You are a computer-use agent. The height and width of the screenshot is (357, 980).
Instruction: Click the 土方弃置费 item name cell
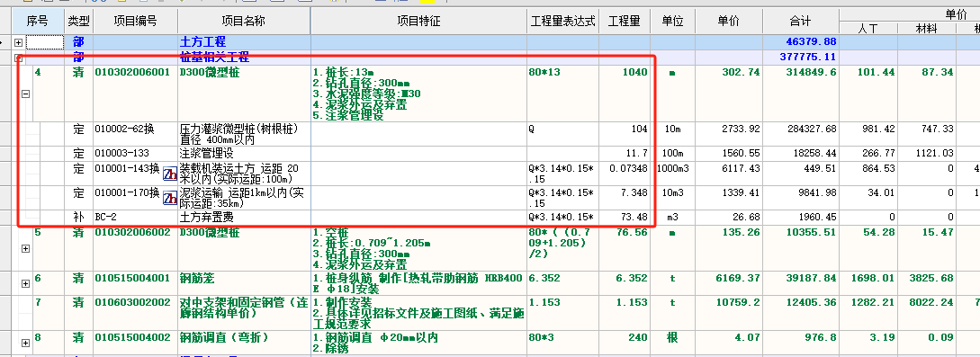pyautogui.click(x=244, y=218)
